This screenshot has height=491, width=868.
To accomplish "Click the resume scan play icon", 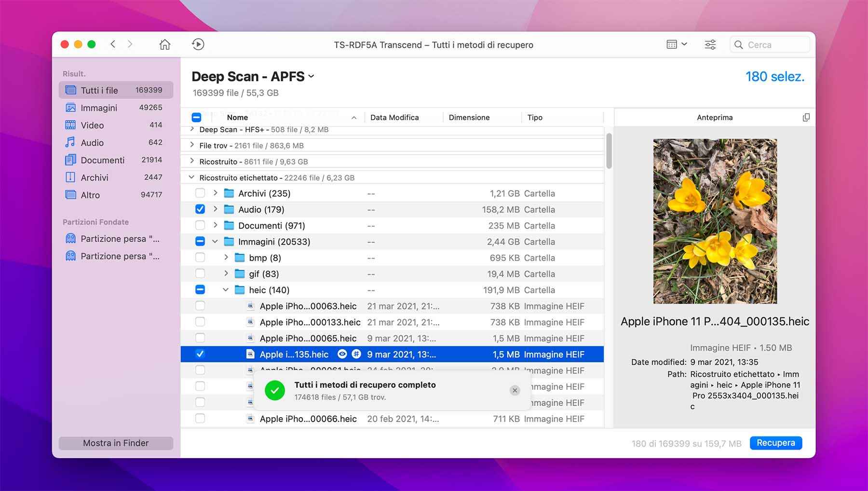I will 198,44.
